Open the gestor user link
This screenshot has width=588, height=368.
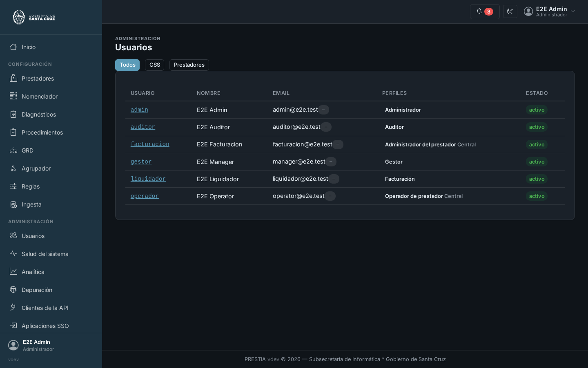coord(141,162)
